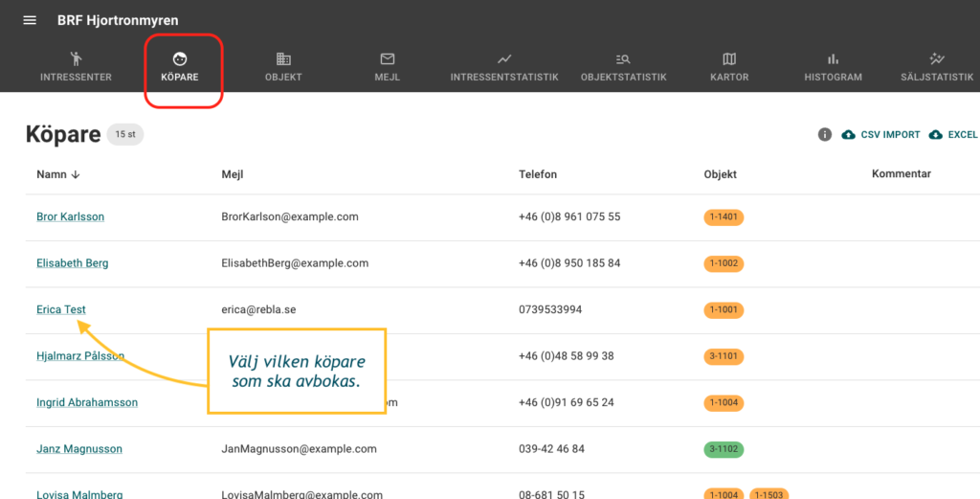Open buyer Bror Karlsson
The image size is (980, 499).
[x=70, y=216]
